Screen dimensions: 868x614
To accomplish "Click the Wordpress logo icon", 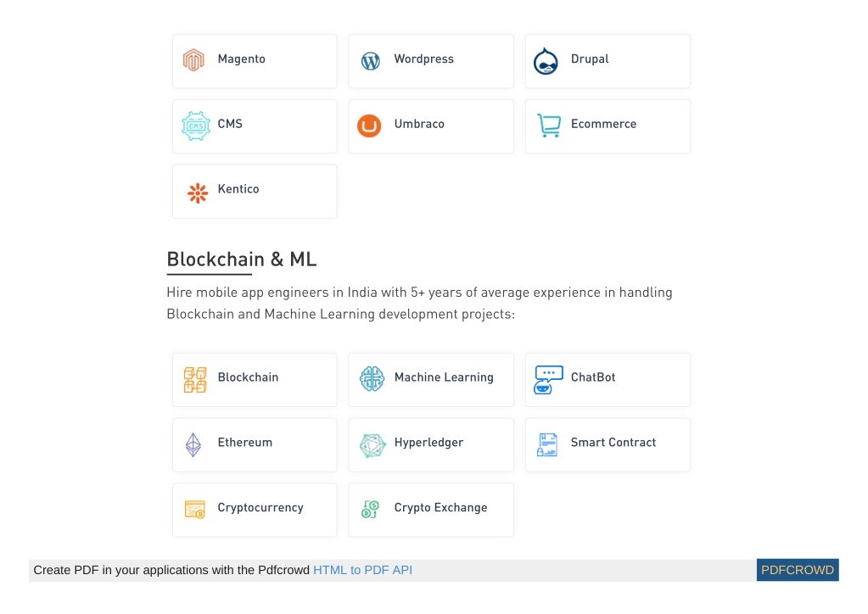I will [x=370, y=61].
